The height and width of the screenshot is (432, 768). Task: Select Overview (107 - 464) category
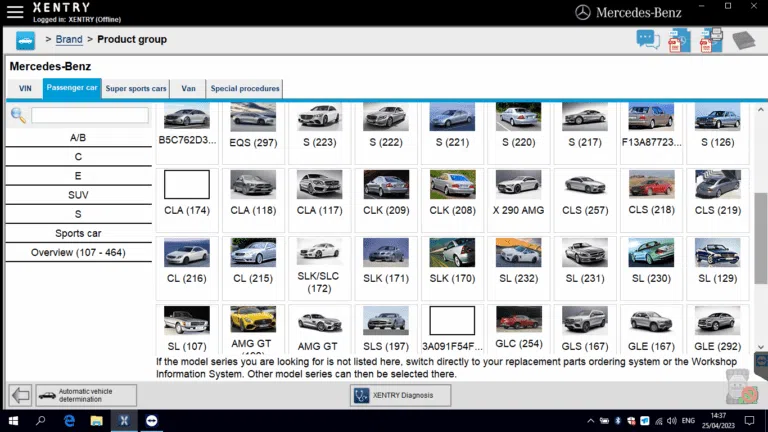[78, 252]
